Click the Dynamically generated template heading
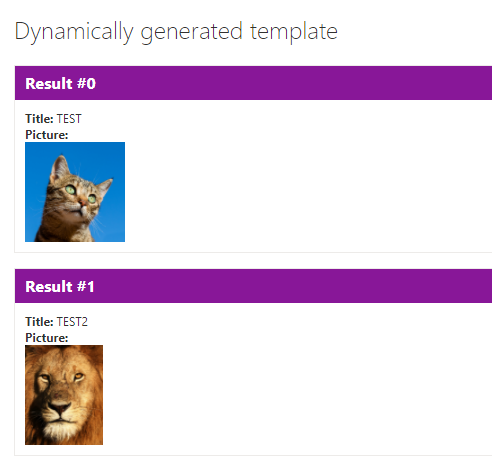 point(176,32)
